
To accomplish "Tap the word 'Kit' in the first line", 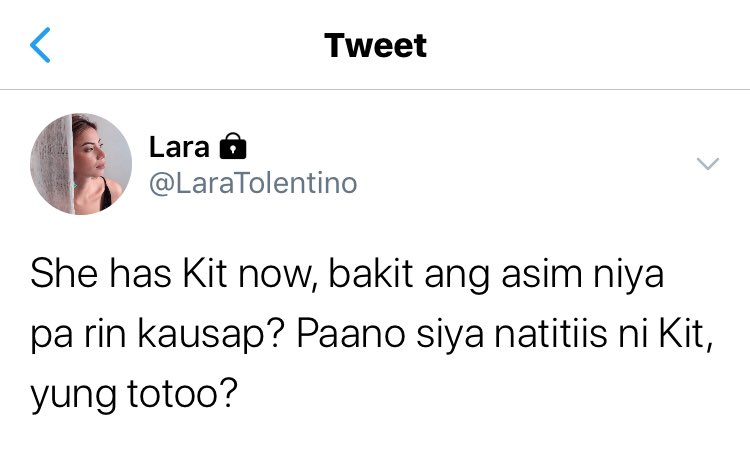I will pyautogui.click(x=205, y=274).
